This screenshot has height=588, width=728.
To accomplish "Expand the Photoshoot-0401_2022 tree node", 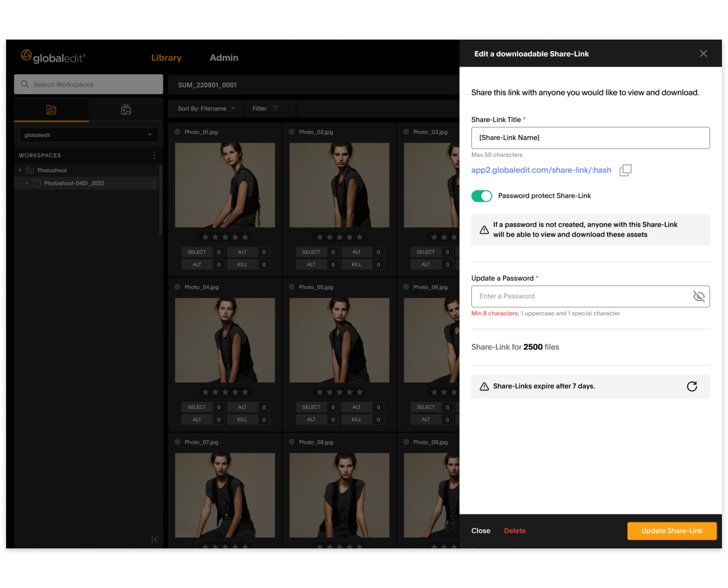I will [x=27, y=183].
